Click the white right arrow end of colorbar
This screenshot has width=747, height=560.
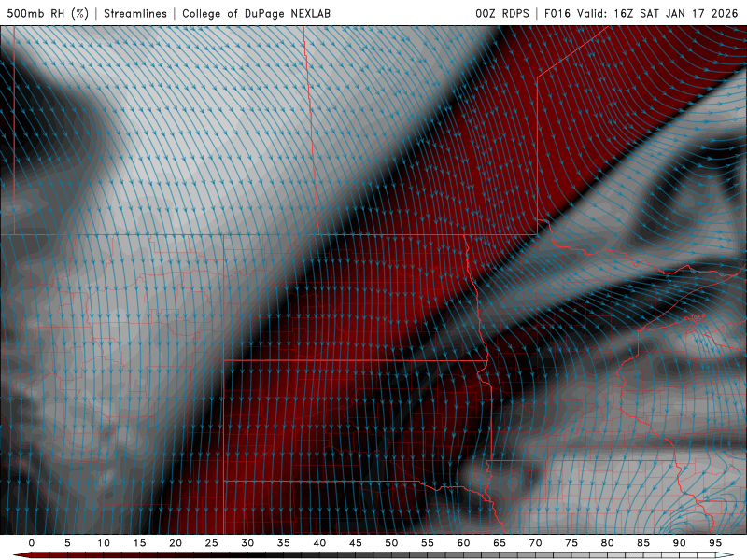click(725, 555)
